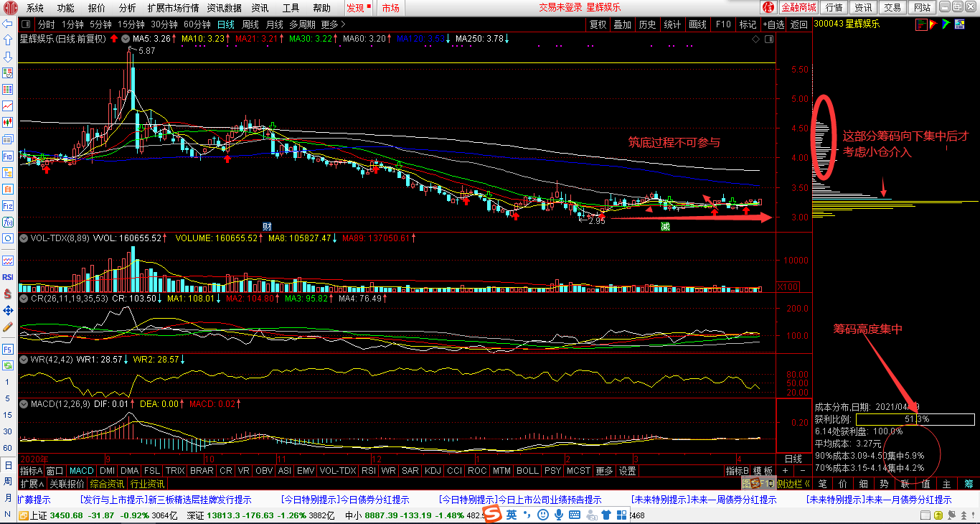980x524 pixels.
Task: Click the 设置 button next to indicator tabs
Action: 628,471
